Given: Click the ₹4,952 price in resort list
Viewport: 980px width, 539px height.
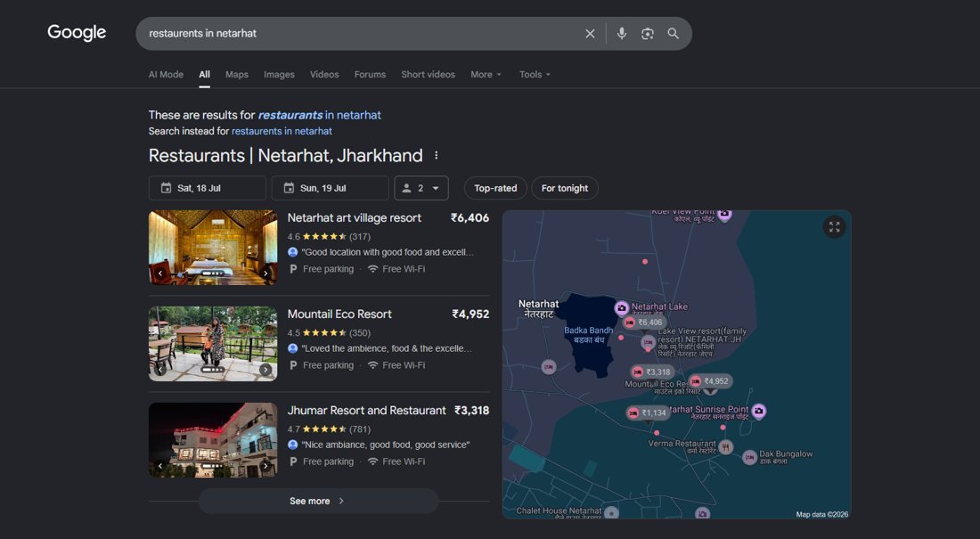Looking at the screenshot, I should coord(470,314).
